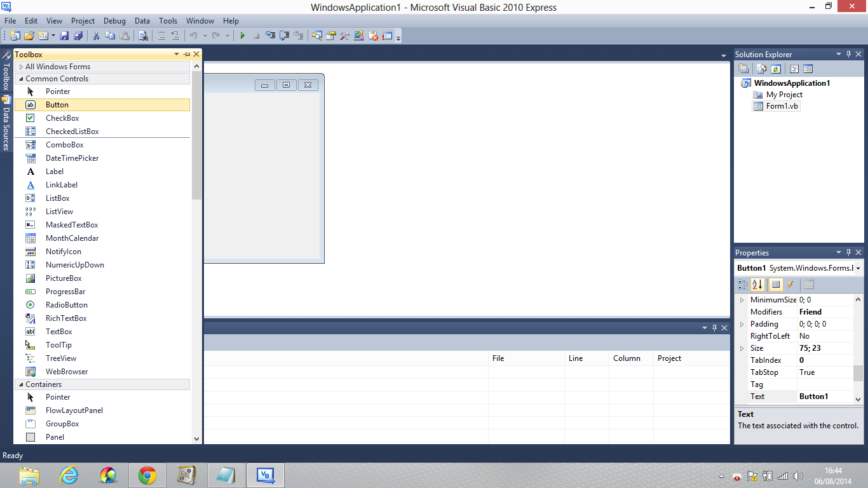Click the New Project toolbar icon

(x=15, y=36)
